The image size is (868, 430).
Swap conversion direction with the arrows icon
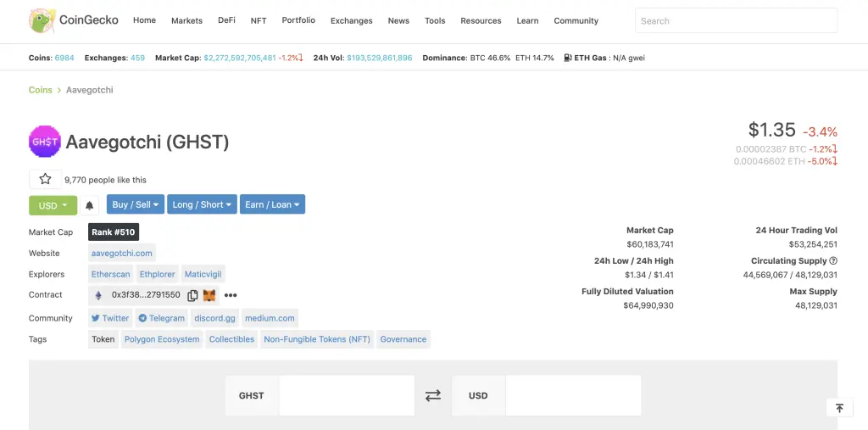coord(433,395)
